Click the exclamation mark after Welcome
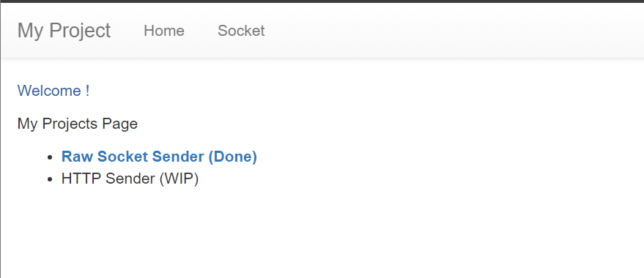Screen dimensions: 644x278 tap(87, 91)
